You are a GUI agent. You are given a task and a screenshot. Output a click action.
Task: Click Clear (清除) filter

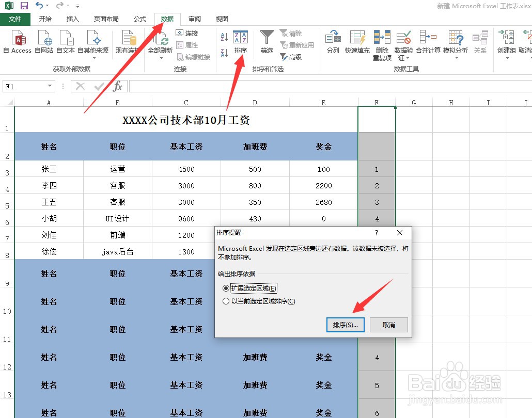click(291, 33)
